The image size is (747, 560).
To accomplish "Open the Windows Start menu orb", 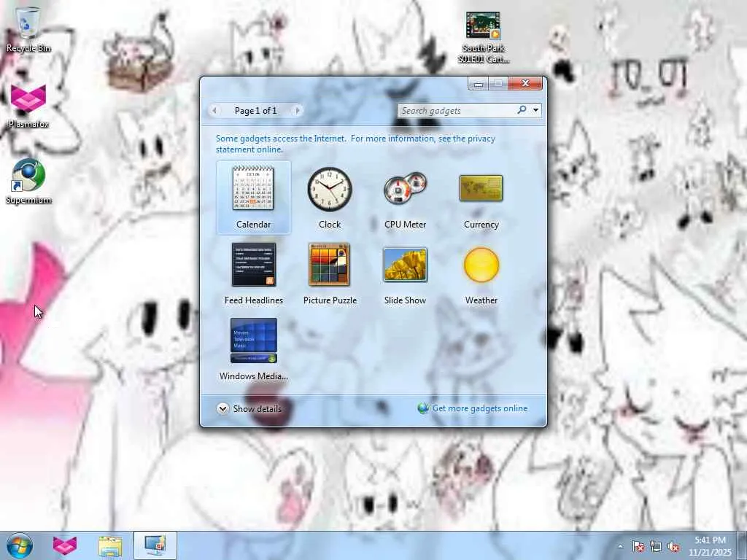I will tap(20, 545).
